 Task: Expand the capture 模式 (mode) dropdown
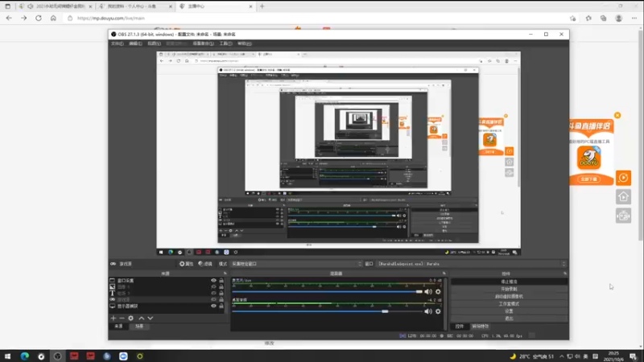click(296, 264)
